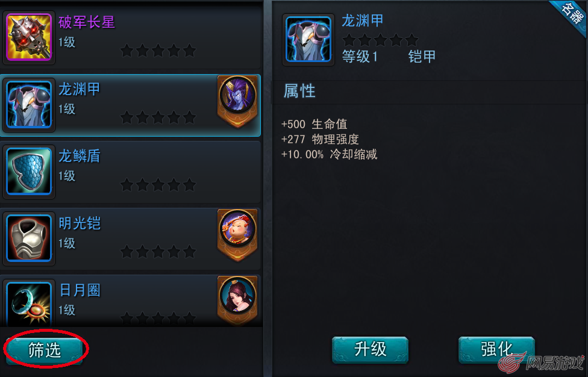Select the 破军长星 item name
This screenshot has width=588, height=377.
(87, 22)
